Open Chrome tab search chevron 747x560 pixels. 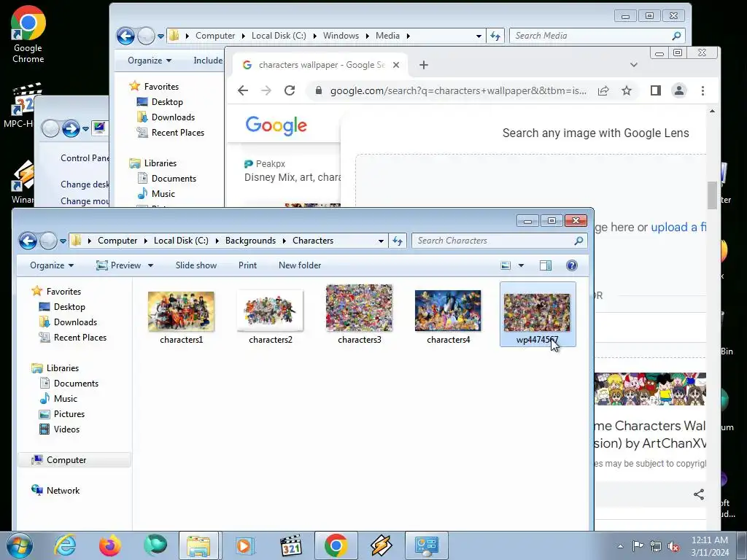click(634, 65)
